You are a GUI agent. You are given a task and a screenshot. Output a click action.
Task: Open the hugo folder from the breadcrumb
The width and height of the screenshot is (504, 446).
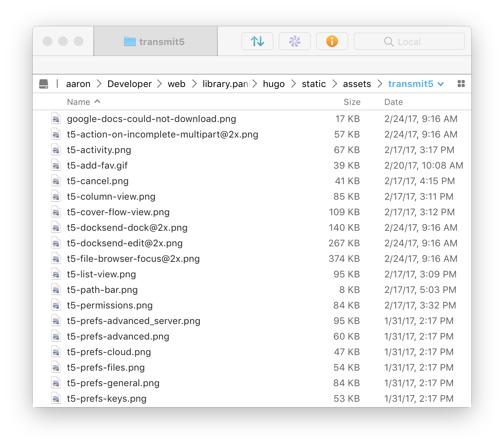click(x=274, y=84)
